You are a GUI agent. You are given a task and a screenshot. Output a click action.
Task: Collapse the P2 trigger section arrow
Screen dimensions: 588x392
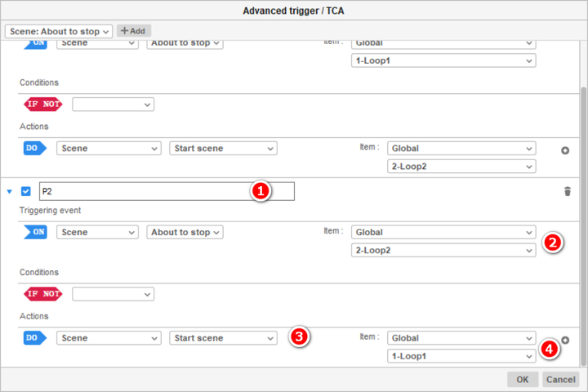(10, 192)
